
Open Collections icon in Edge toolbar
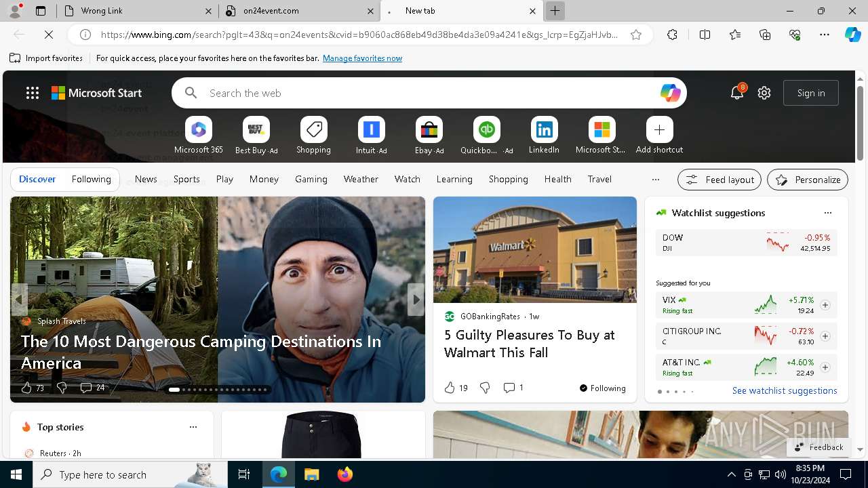[765, 35]
